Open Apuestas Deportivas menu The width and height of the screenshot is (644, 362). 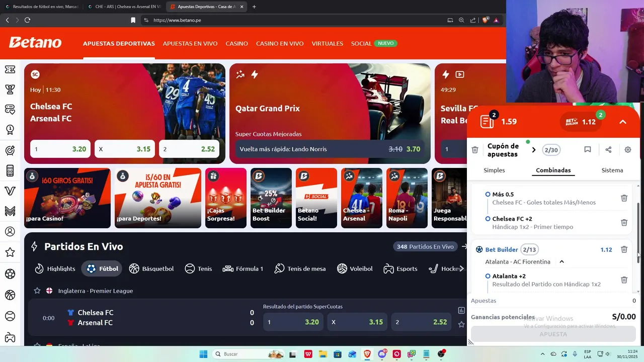click(119, 43)
